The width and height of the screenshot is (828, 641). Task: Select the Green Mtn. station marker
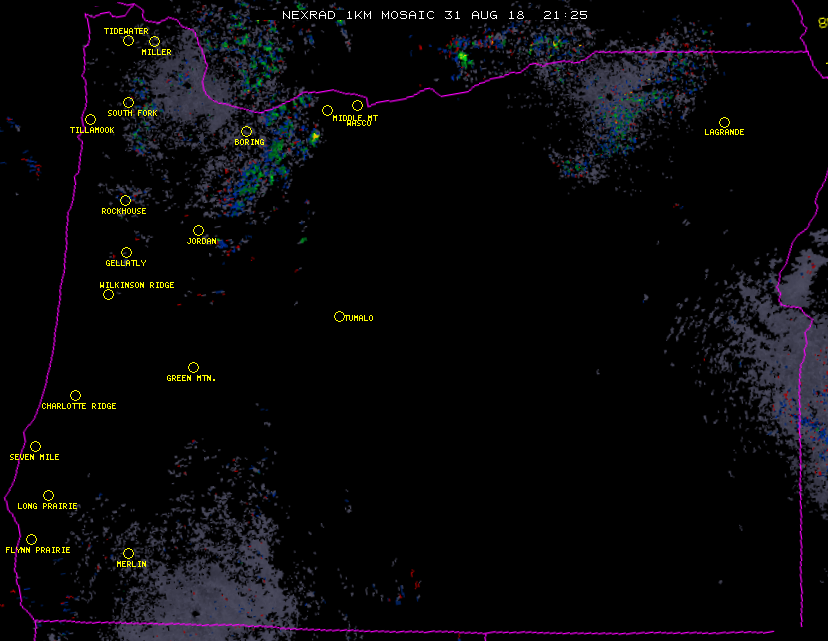(x=193, y=368)
